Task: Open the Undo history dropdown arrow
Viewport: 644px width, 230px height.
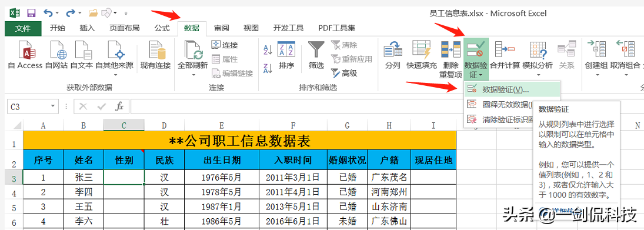Action: tap(56, 13)
